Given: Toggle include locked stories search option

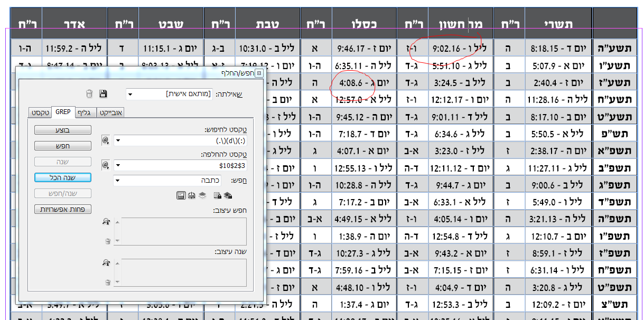Looking at the screenshot, I should (217, 195).
